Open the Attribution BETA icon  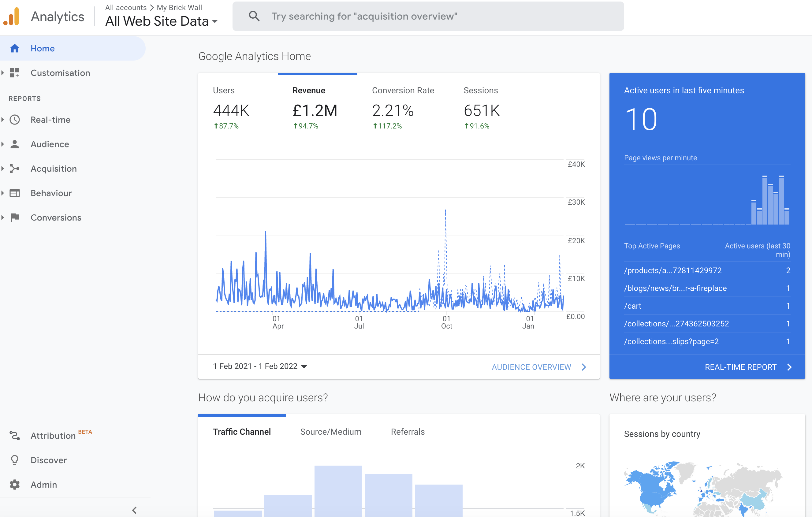click(15, 436)
